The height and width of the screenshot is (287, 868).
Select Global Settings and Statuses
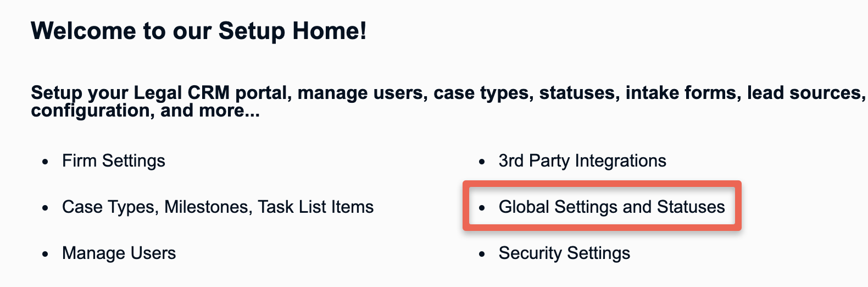pyautogui.click(x=611, y=207)
